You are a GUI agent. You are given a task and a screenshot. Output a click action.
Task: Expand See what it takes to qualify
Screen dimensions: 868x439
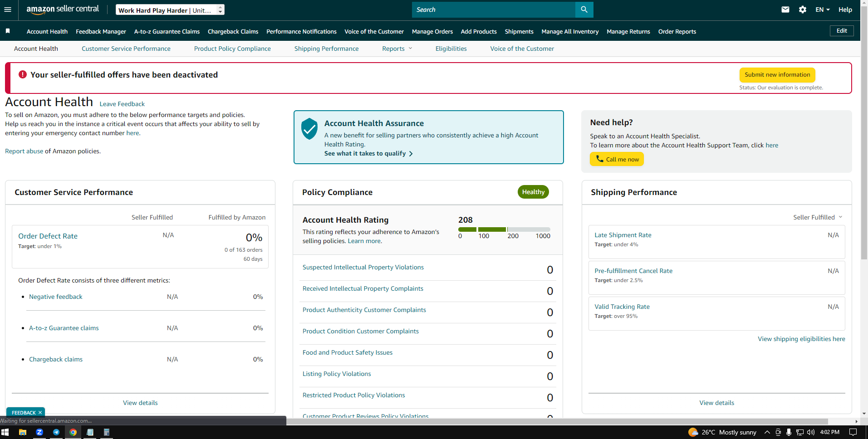368,153
